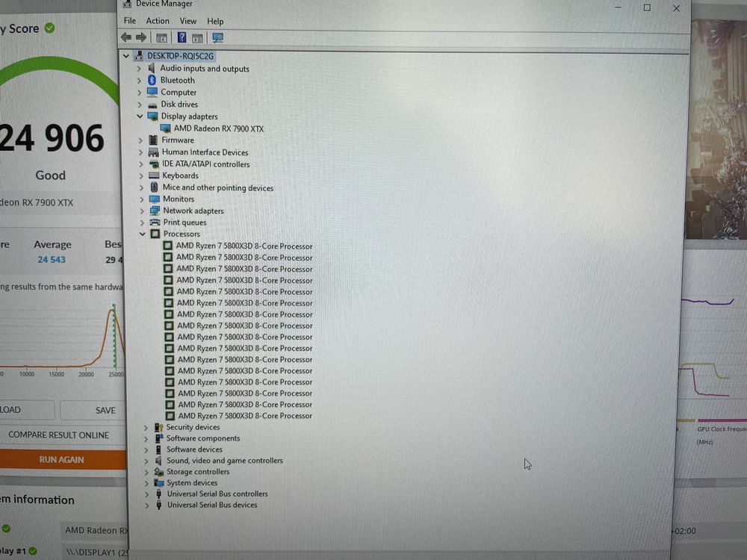Select the Monitors category icon
747x560 pixels.
tap(155, 199)
